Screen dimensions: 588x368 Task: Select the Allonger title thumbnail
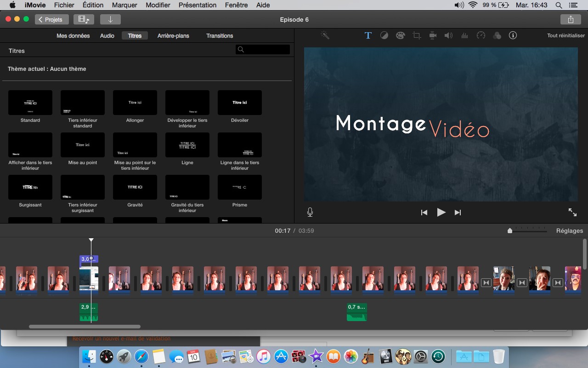135,103
